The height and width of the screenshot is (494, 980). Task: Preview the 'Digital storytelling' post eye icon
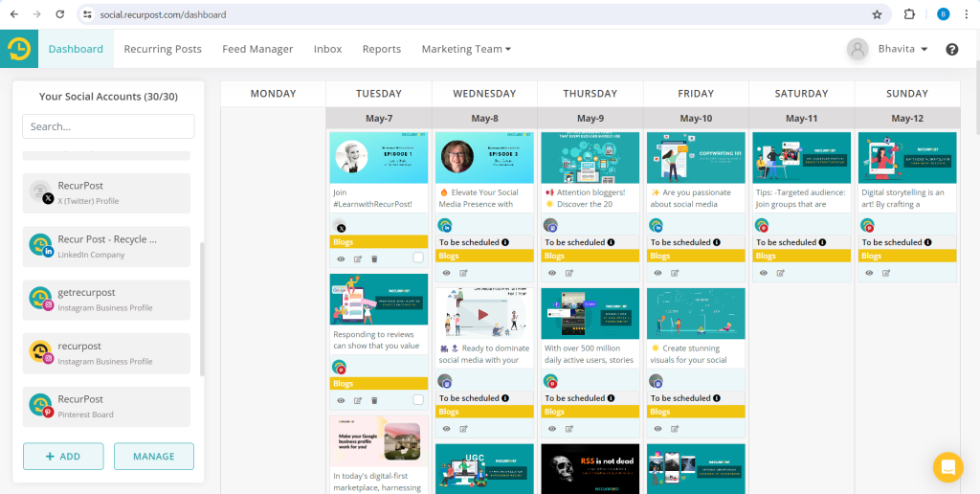tap(869, 273)
